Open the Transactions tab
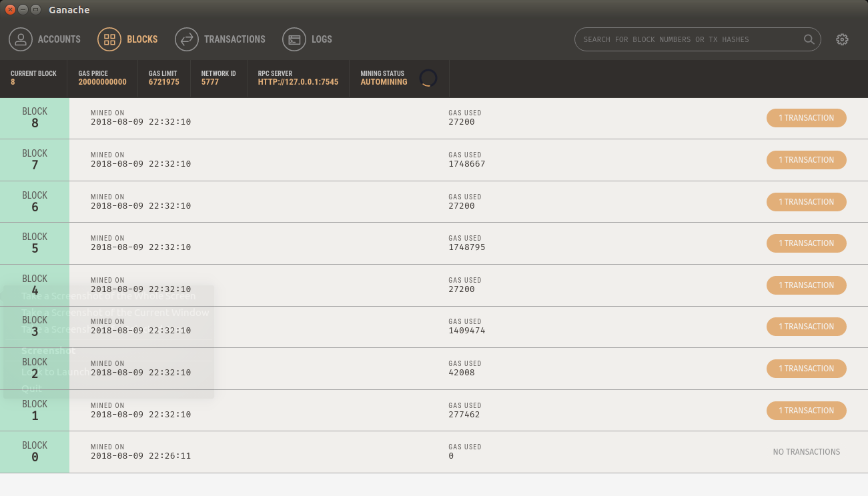Screen dimensions: 868x496 pyautogui.click(x=220, y=39)
